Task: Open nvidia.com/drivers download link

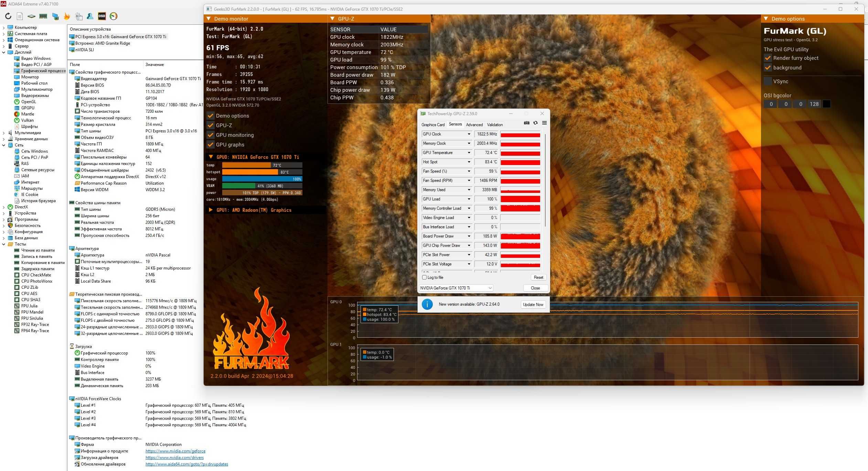Action: (x=174, y=458)
